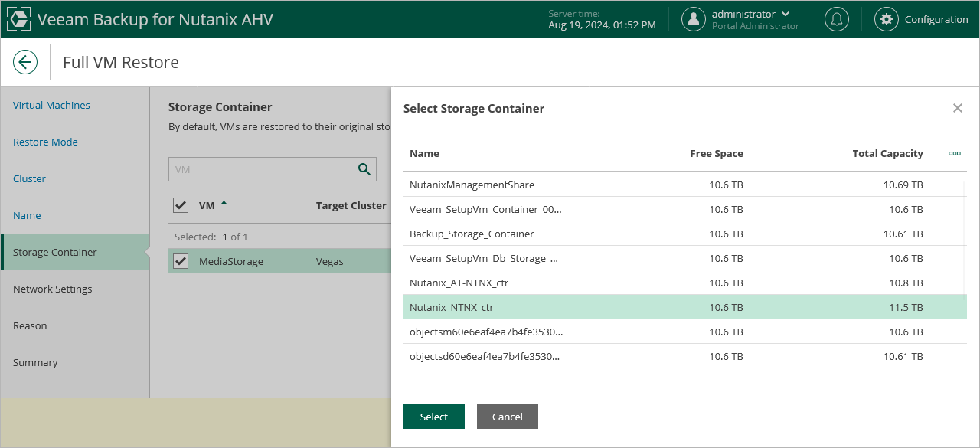The width and height of the screenshot is (980, 448).
Task: Sort table by Free Space column
Action: [x=716, y=153]
